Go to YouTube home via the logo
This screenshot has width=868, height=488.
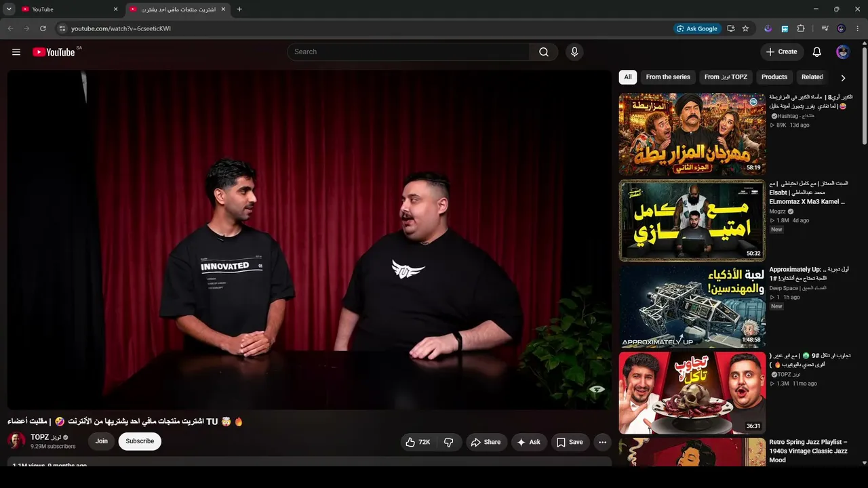pos(54,52)
